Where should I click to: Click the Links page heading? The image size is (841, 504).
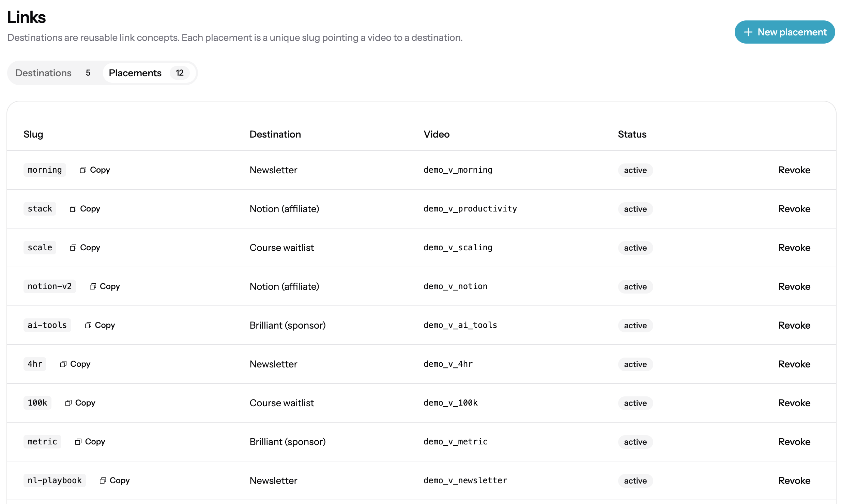[x=26, y=17]
